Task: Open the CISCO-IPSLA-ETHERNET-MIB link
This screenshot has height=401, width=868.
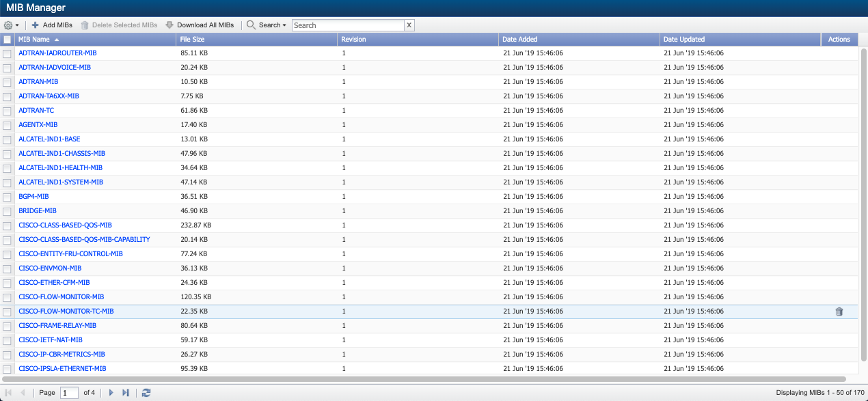Action: pyautogui.click(x=62, y=368)
